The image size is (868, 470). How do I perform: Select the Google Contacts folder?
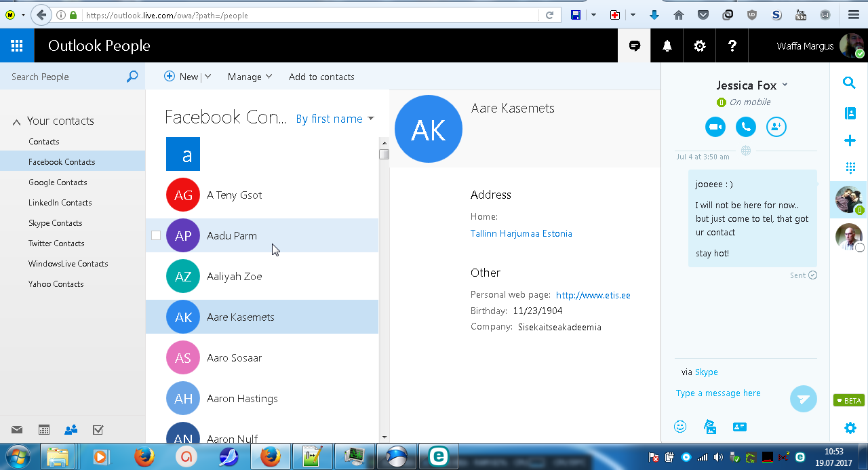(x=58, y=182)
